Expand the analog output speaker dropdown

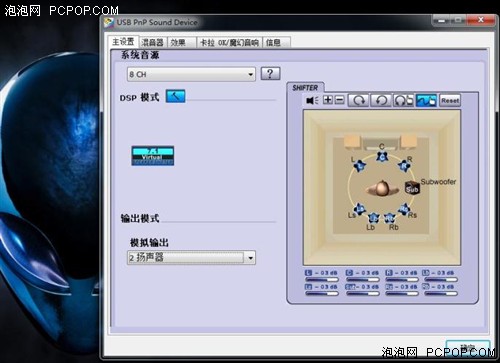tap(250, 258)
